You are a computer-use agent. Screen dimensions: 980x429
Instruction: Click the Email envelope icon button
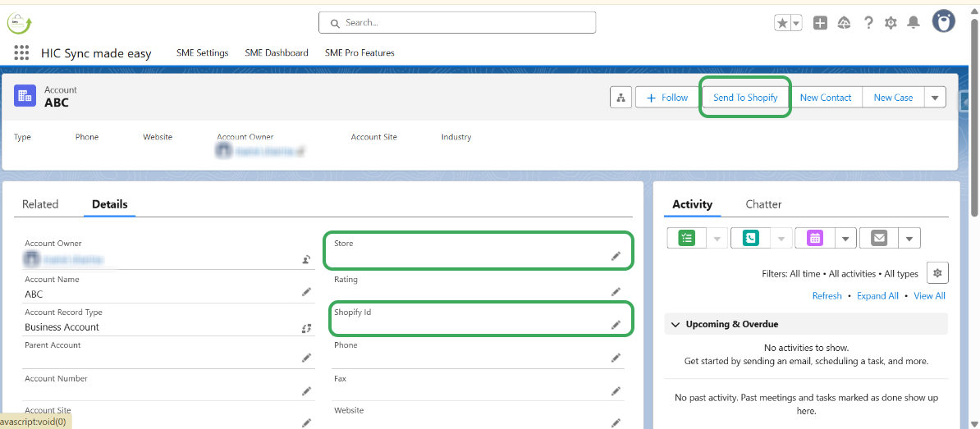pos(879,238)
